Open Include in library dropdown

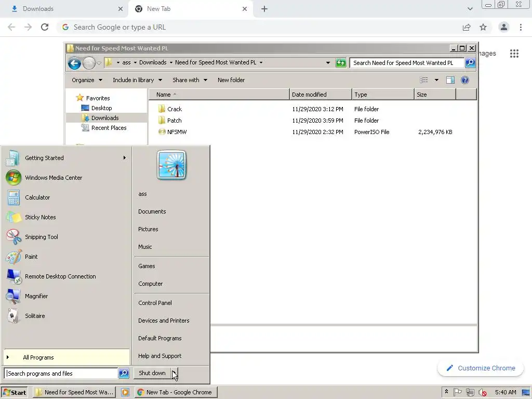[x=137, y=80]
